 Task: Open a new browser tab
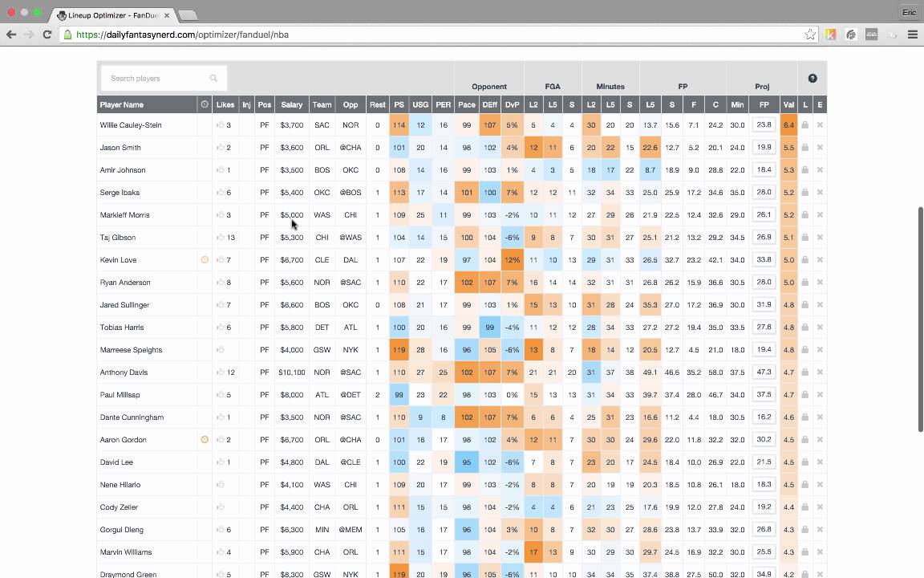(x=188, y=15)
